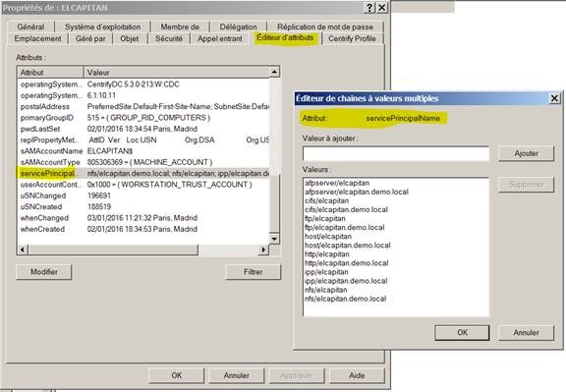This screenshot has height=392, width=566.
Task: Select the Délégation tab
Action: pos(238,27)
